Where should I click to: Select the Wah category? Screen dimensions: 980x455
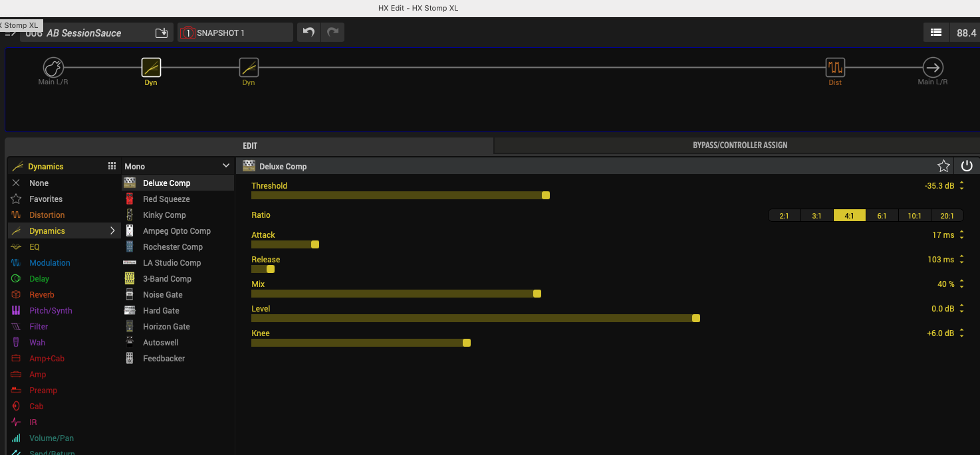click(x=64, y=342)
